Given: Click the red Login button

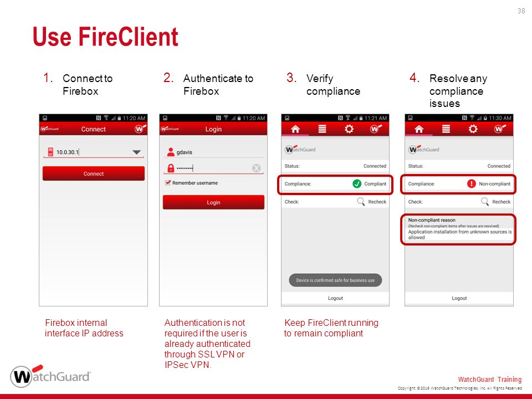Looking at the screenshot, I should (x=213, y=202).
